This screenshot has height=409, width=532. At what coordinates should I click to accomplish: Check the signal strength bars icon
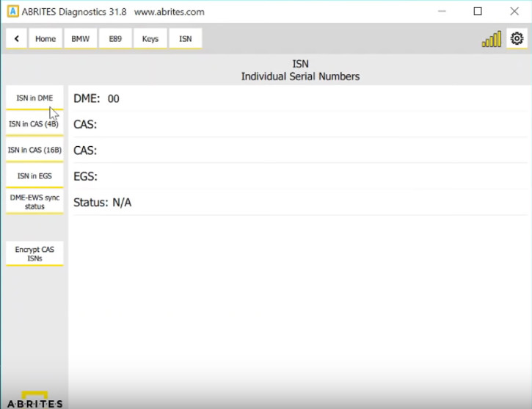tap(492, 39)
